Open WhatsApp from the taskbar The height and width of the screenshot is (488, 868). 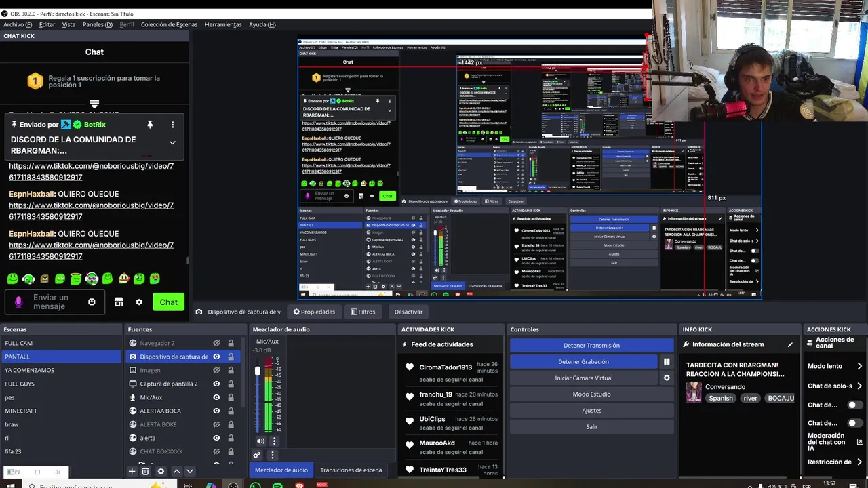click(255, 485)
